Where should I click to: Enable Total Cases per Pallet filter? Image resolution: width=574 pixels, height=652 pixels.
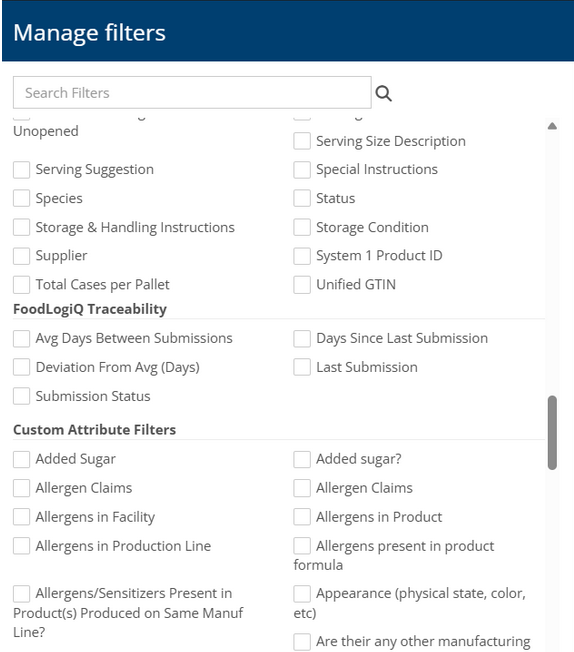[21, 285]
